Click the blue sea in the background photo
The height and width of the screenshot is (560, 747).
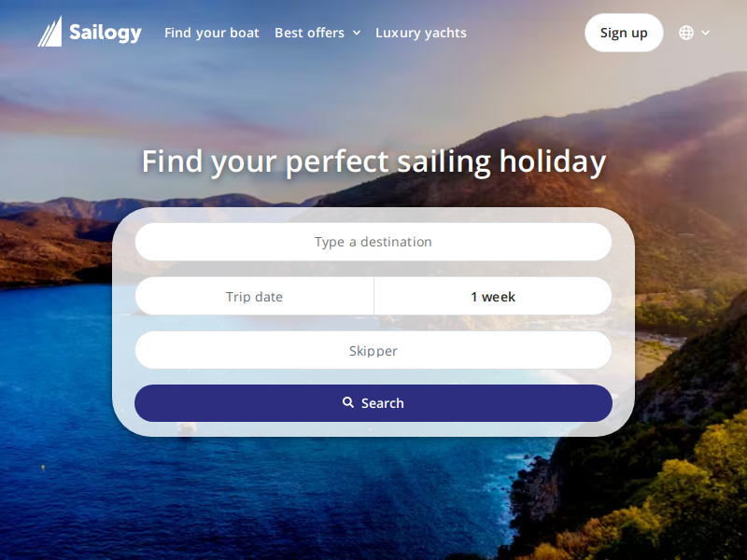click(x=238, y=496)
